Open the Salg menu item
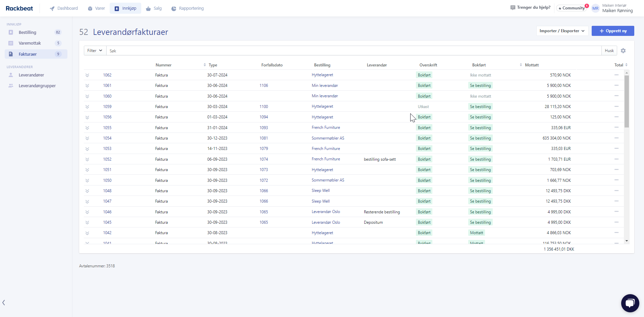644x317 pixels. click(154, 8)
